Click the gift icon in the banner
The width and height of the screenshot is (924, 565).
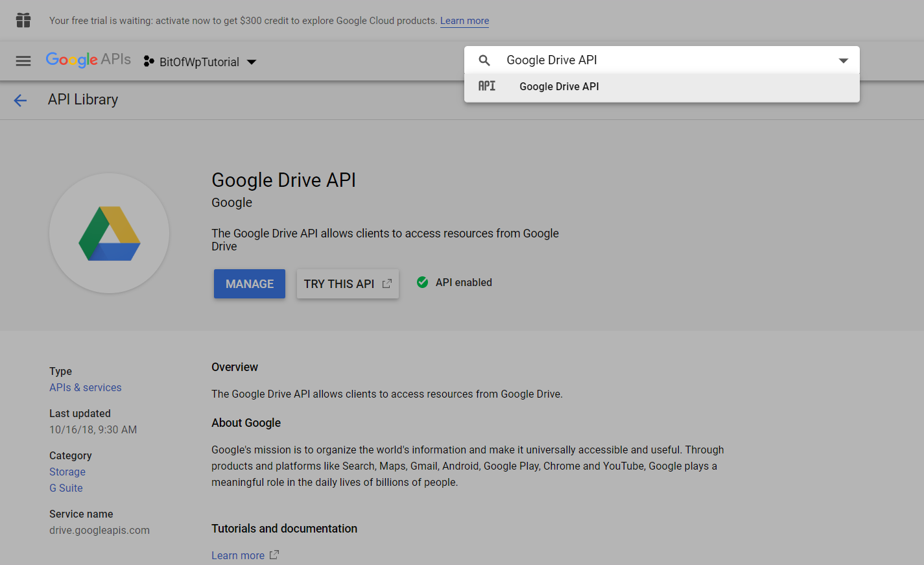[x=23, y=20]
